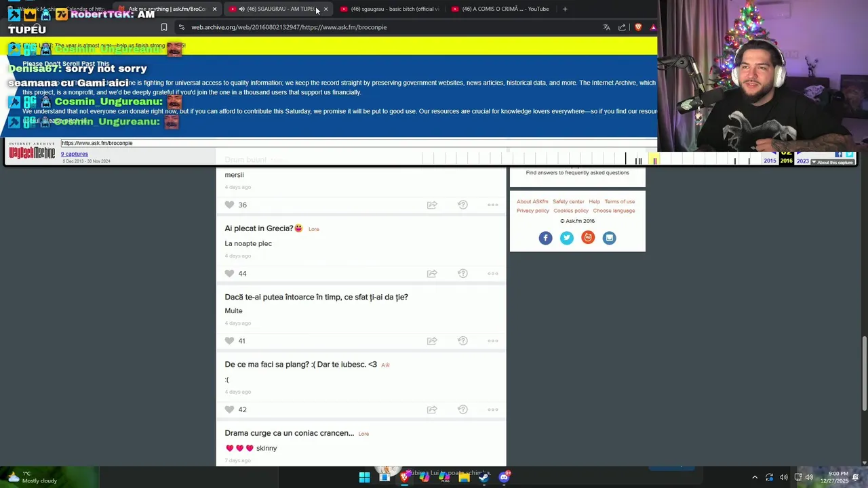Viewport: 868px width, 488px height.
Task: Click the '4 days ago' timestamp under 'Multe'
Action: coord(238,323)
